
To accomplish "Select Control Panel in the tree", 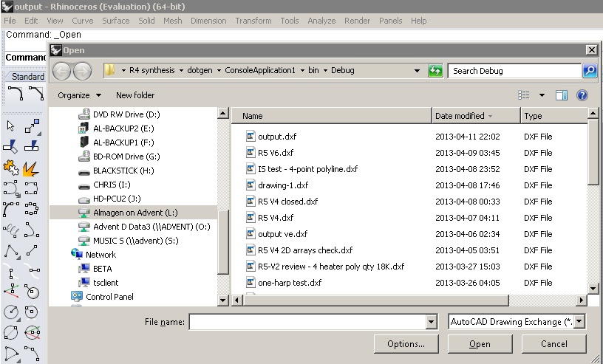I will point(109,297).
